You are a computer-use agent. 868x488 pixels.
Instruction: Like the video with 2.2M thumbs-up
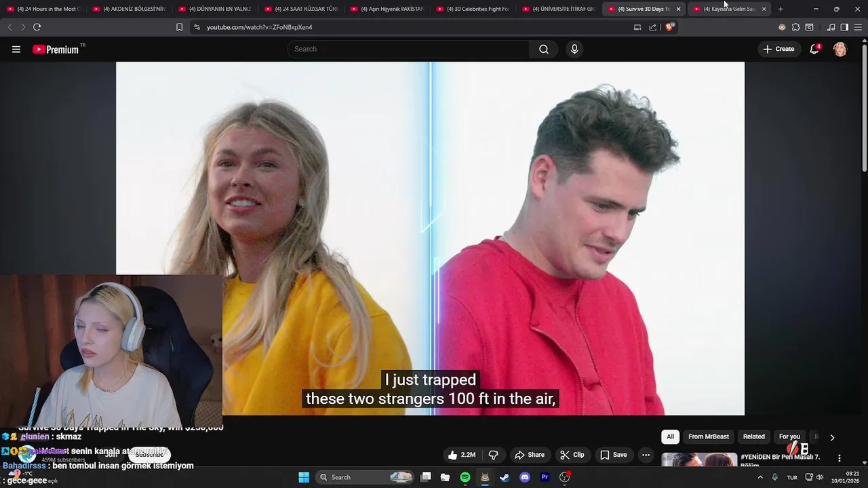(x=461, y=455)
